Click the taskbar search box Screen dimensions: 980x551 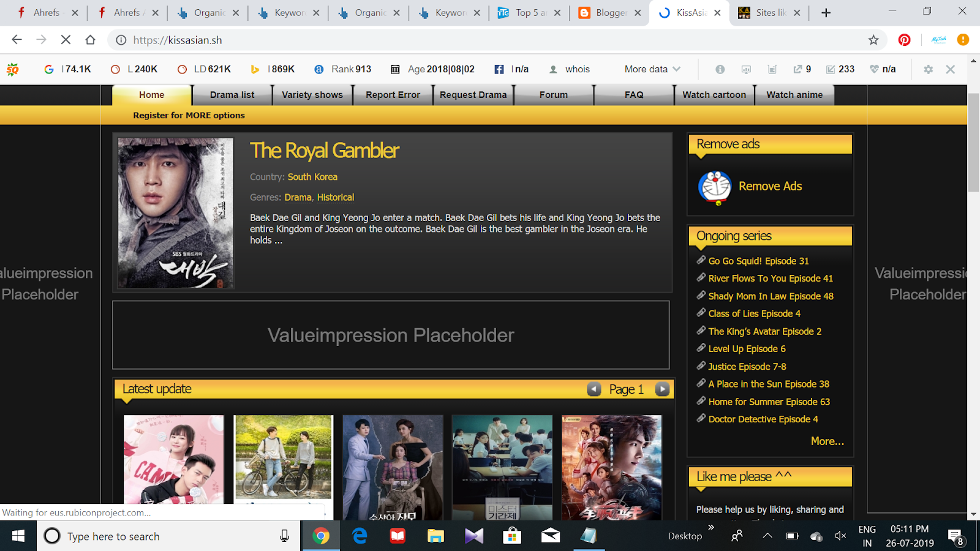(168, 536)
